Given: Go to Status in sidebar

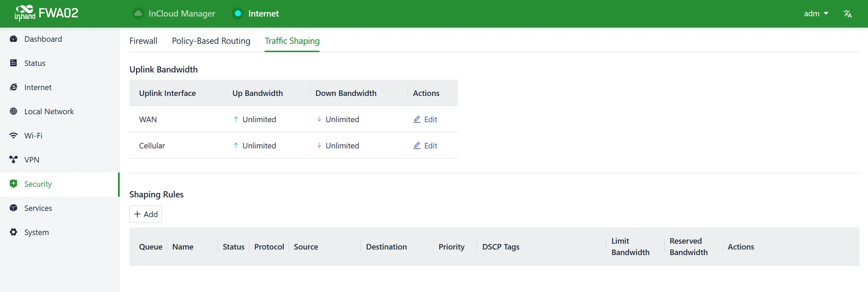Looking at the screenshot, I should click(x=60, y=63).
